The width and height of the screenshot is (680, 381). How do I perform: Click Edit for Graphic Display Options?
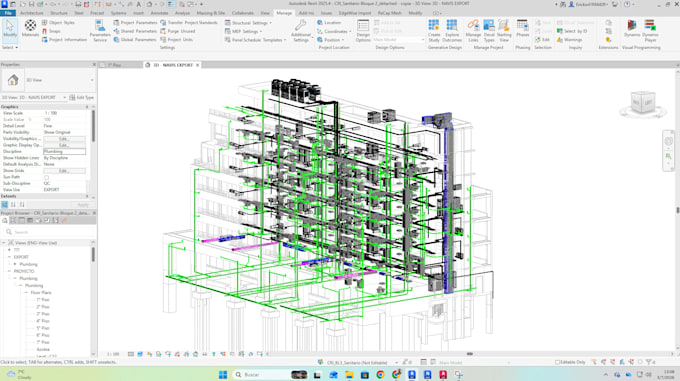tap(64, 145)
